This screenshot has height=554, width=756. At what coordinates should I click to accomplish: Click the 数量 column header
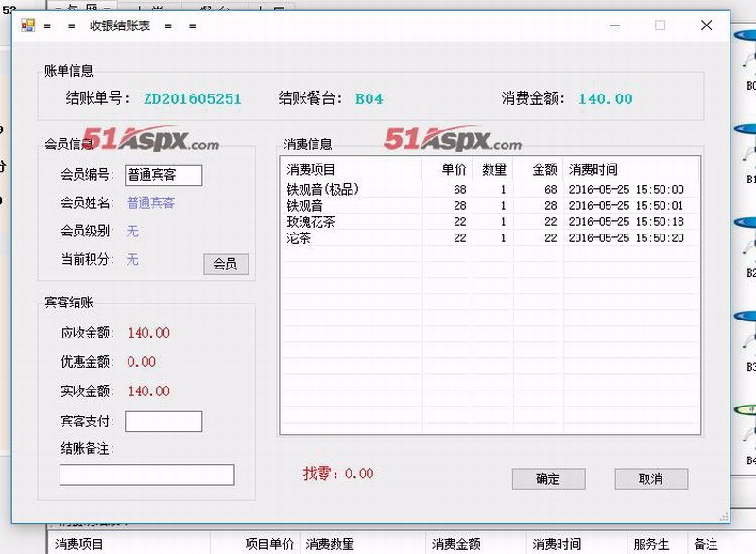point(493,169)
